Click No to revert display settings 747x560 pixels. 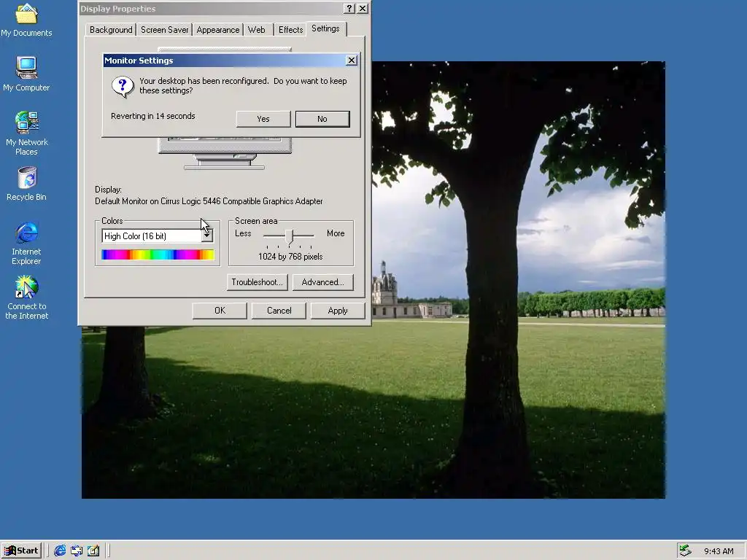click(x=322, y=119)
